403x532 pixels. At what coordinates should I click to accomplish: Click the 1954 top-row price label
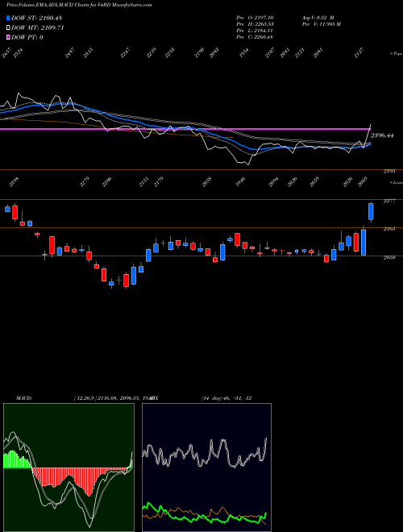coord(244,53)
